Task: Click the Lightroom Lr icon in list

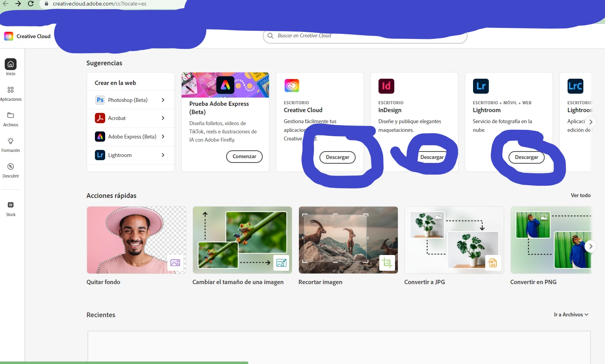Action: pos(100,155)
